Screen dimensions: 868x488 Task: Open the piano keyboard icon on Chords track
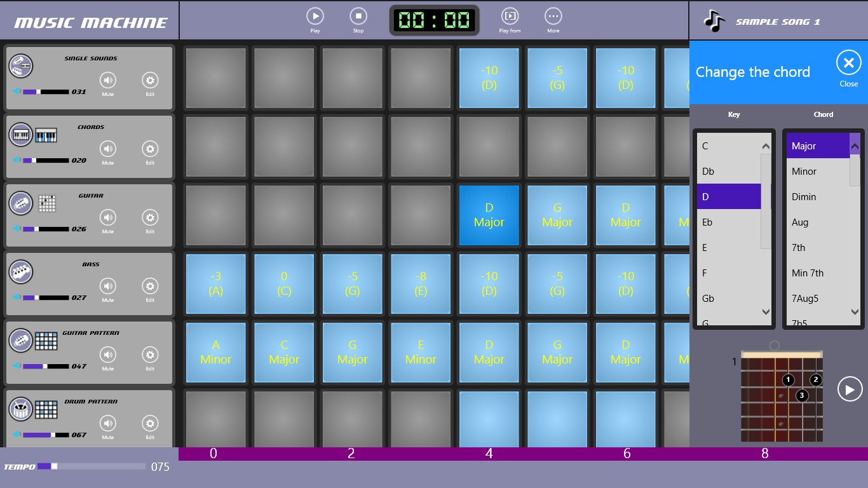pos(46,135)
